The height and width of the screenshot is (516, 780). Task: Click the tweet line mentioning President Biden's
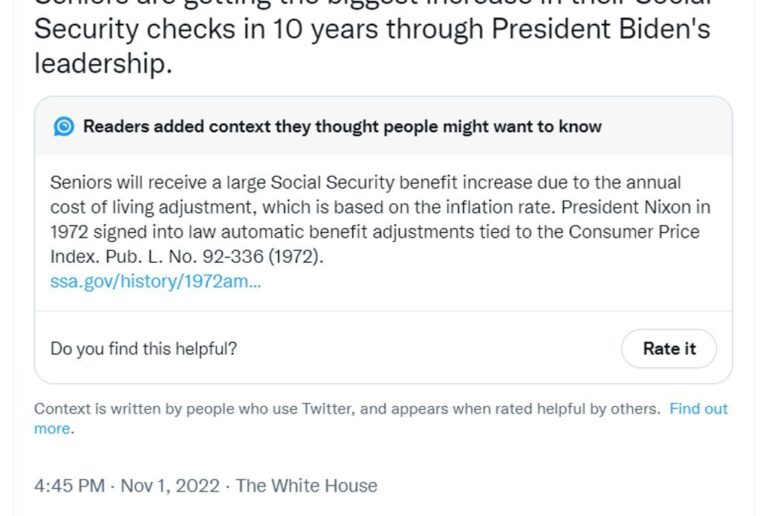[x=372, y=29]
